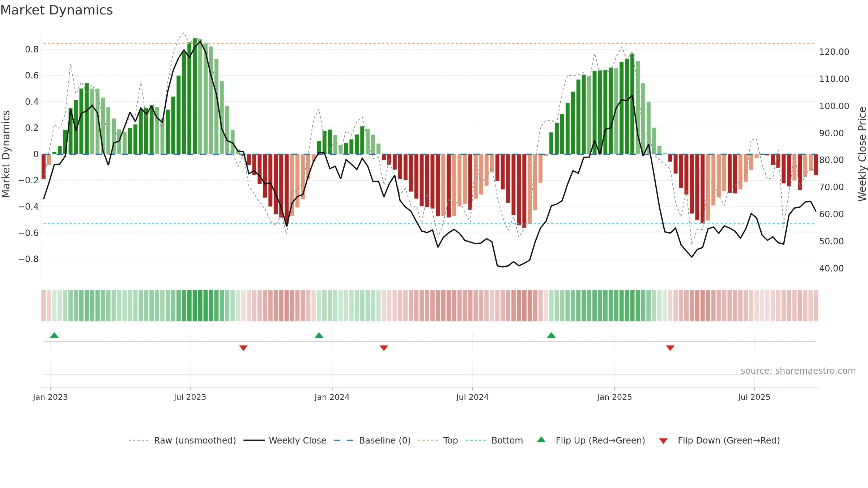Toggle the Flip Down (Green→Red) legend entry

click(719, 440)
